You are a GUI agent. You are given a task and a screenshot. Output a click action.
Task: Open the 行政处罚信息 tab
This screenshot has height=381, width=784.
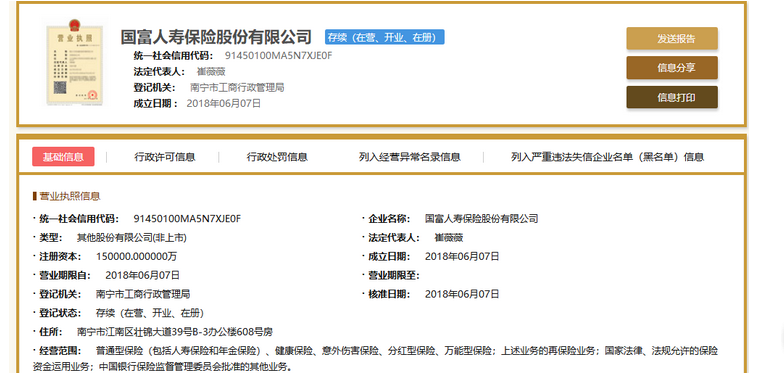pos(277,157)
